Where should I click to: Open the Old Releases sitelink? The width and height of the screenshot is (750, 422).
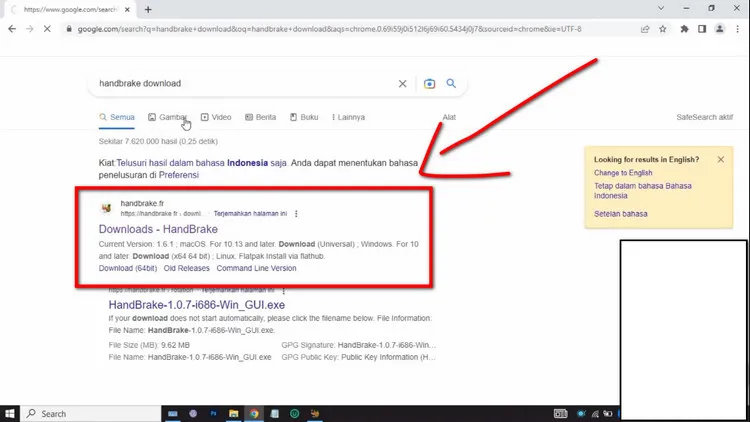click(x=187, y=268)
